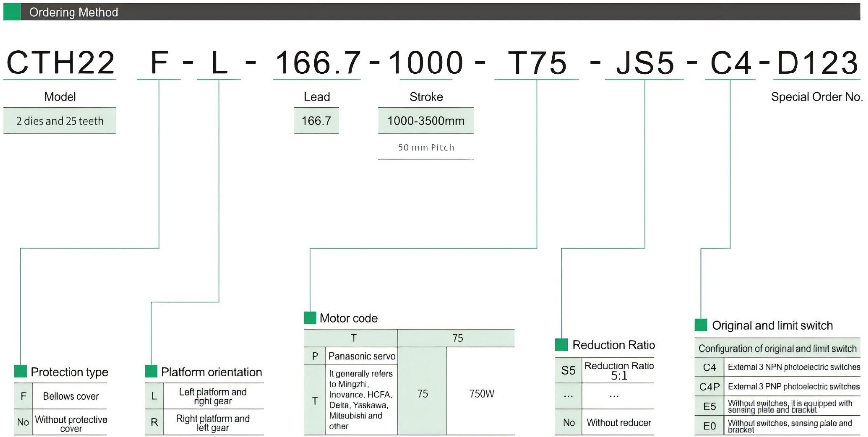Click the Panasonic servo table cell
This screenshot has width=868, height=437.
(362, 356)
